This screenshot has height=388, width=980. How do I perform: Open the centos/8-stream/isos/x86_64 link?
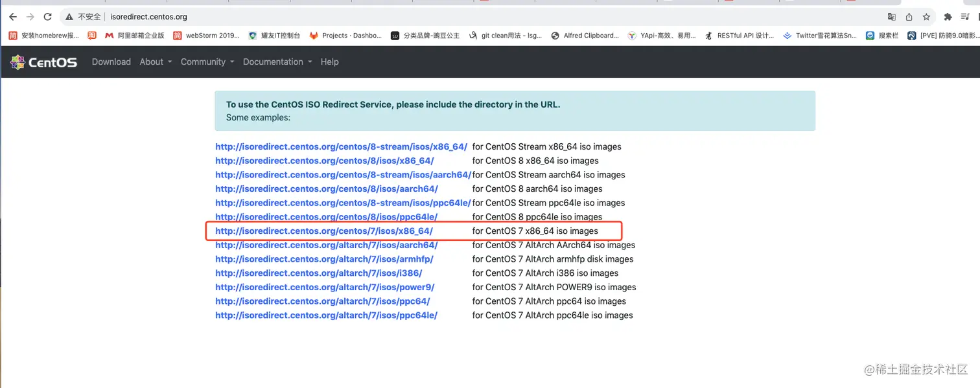[x=341, y=147]
